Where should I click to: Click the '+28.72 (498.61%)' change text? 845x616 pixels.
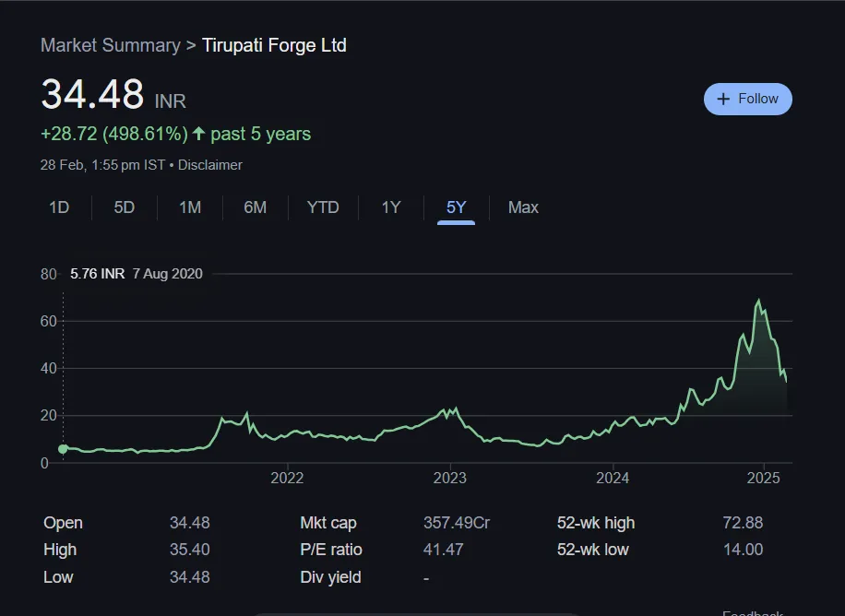pos(114,134)
